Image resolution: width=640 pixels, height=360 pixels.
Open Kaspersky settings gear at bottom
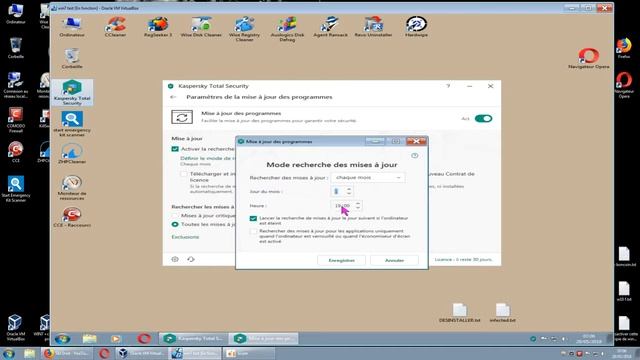point(175,259)
